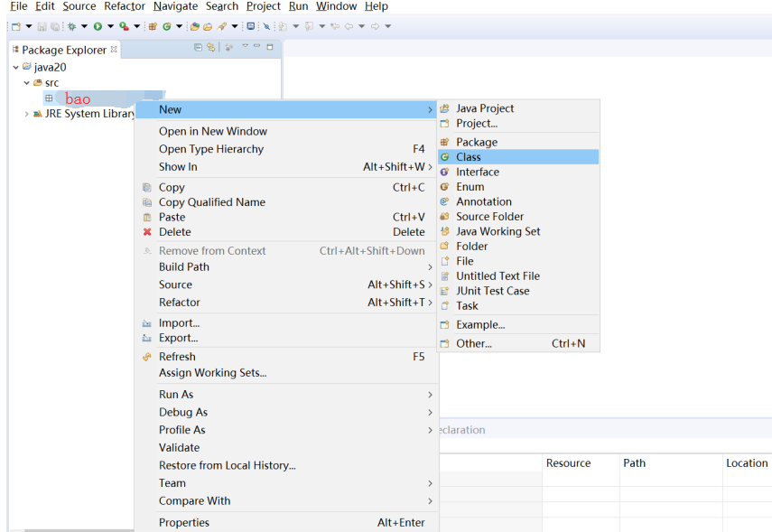The image size is (772, 532).
Task: Choose Interface from the New submenu
Action: tap(518, 172)
